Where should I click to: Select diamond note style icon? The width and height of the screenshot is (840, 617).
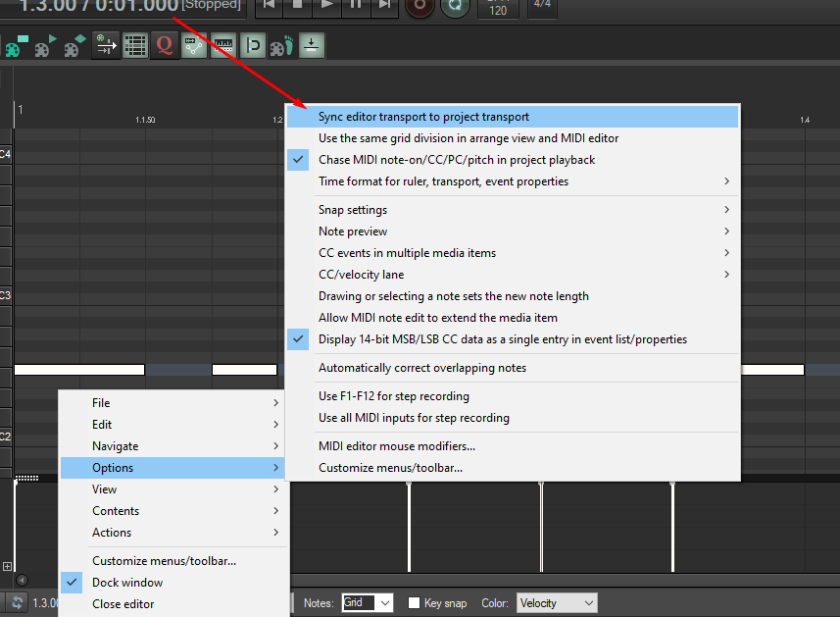tap(75, 45)
